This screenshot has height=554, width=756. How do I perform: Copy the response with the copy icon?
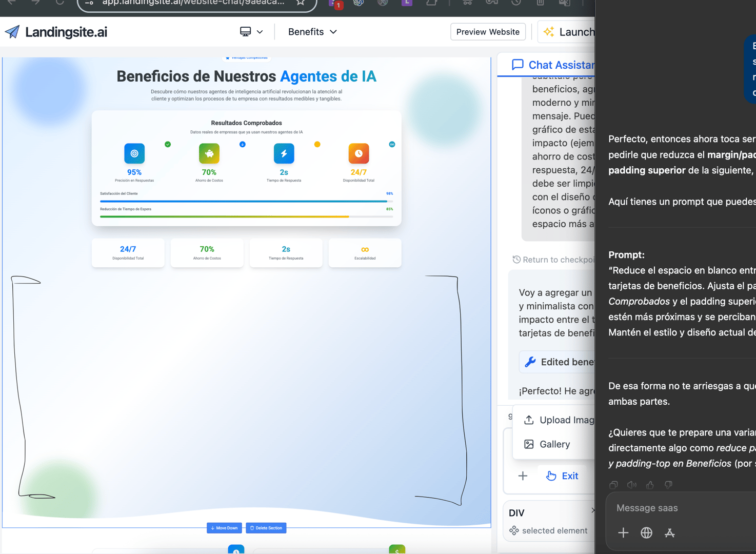click(x=613, y=485)
